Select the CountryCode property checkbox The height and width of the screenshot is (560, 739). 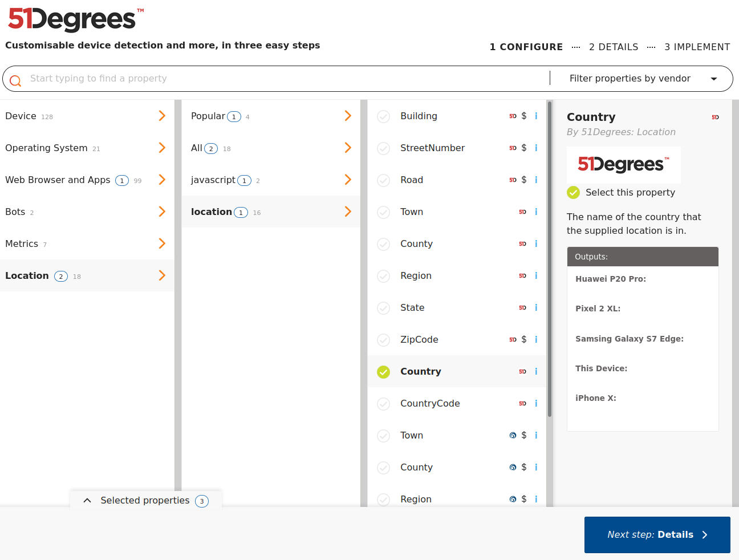[384, 404]
